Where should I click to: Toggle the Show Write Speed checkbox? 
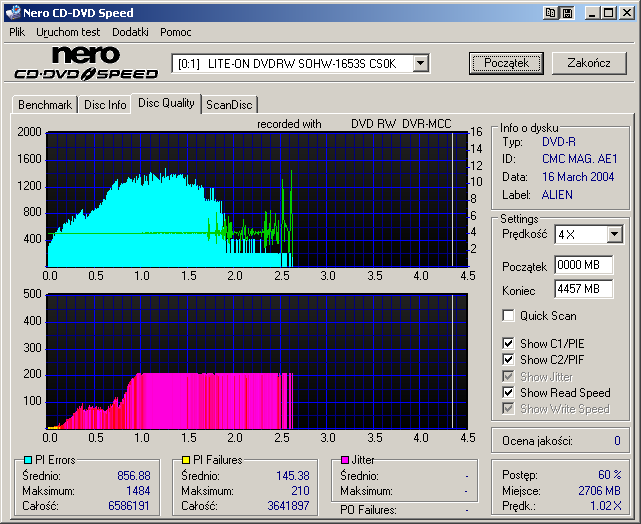tap(508, 409)
